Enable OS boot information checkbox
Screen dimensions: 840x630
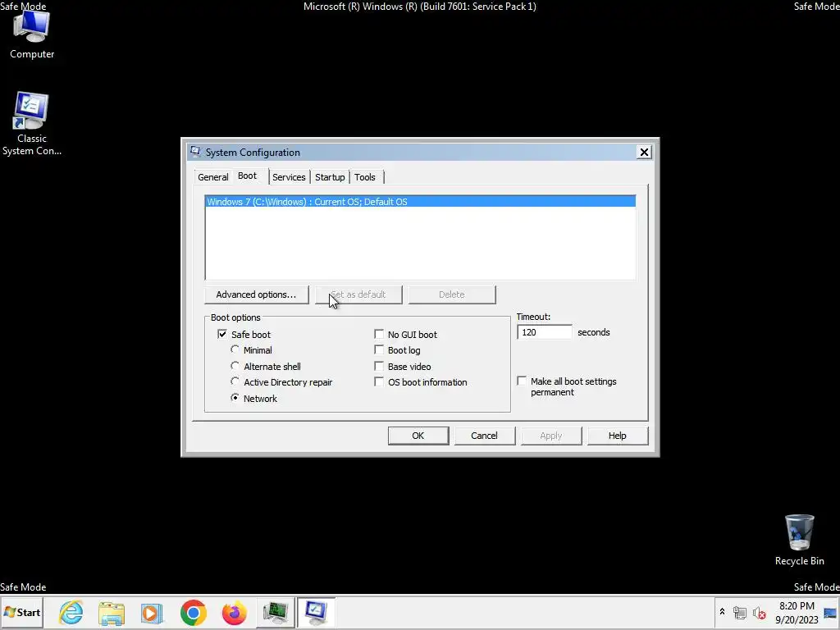[379, 382]
